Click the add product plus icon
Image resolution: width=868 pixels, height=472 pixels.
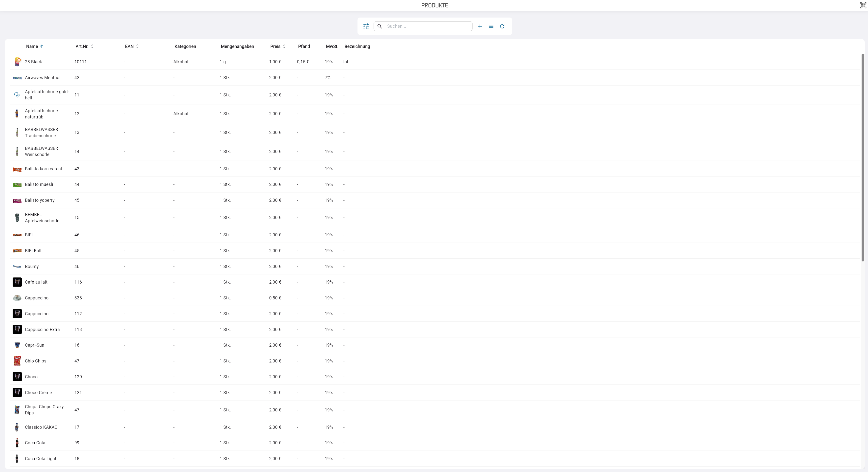(480, 26)
